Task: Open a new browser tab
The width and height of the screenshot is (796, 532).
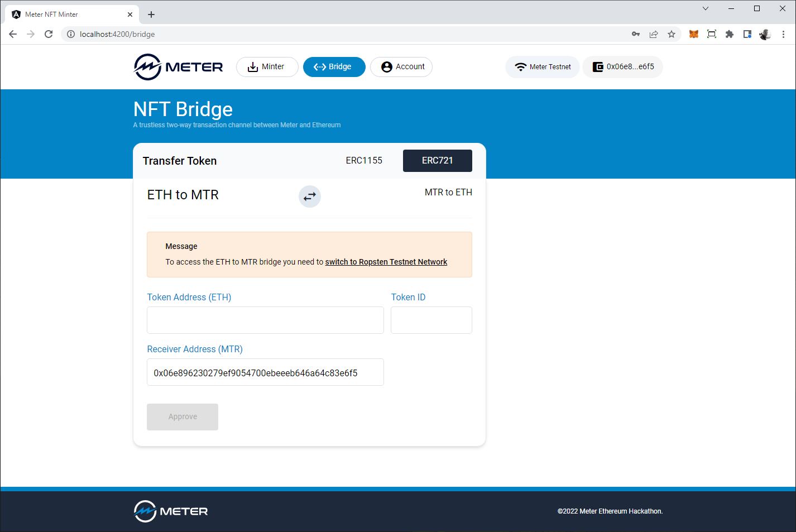Action: 151,15
